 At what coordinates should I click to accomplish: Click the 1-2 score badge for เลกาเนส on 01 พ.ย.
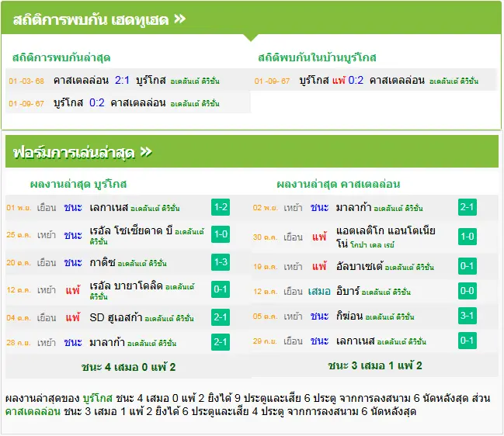pos(221,207)
